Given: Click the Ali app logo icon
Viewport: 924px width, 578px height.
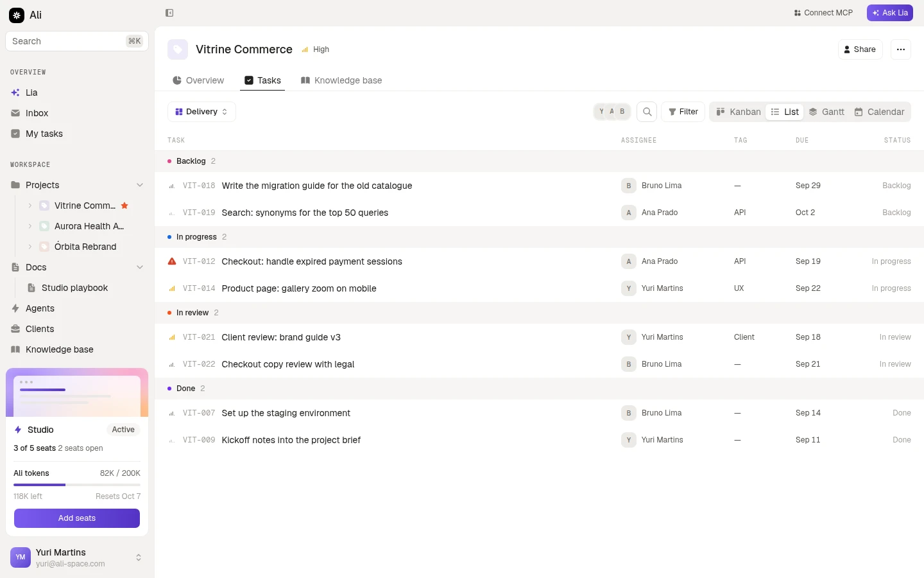Looking at the screenshot, I should click(17, 15).
